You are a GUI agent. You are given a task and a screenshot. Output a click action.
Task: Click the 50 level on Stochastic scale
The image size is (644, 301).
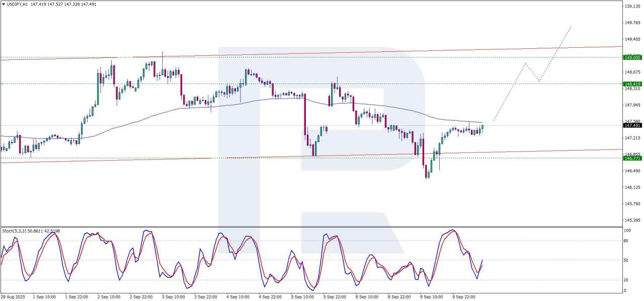pyautogui.click(x=626, y=260)
